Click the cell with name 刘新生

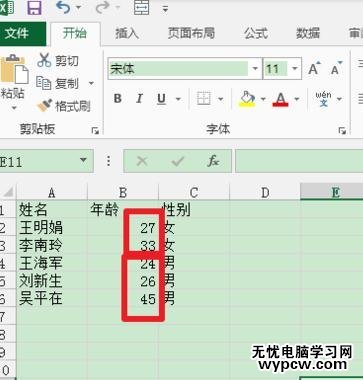[x=52, y=281]
